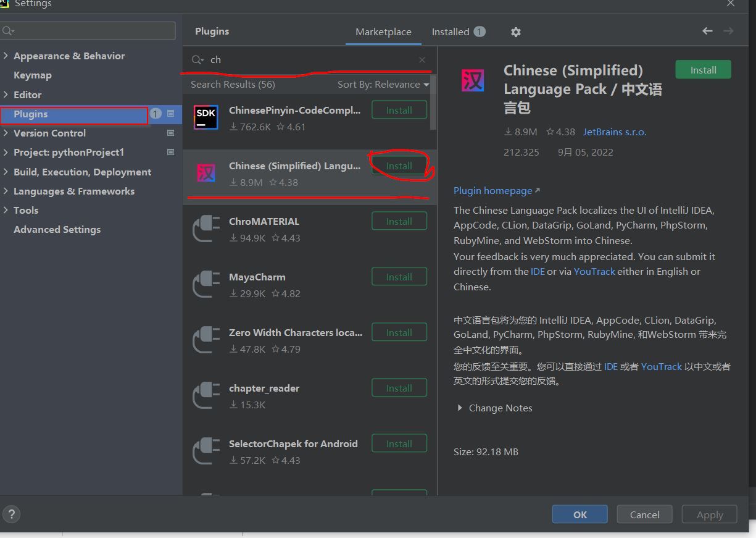Expand the Tools settings section

pyautogui.click(x=6, y=210)
